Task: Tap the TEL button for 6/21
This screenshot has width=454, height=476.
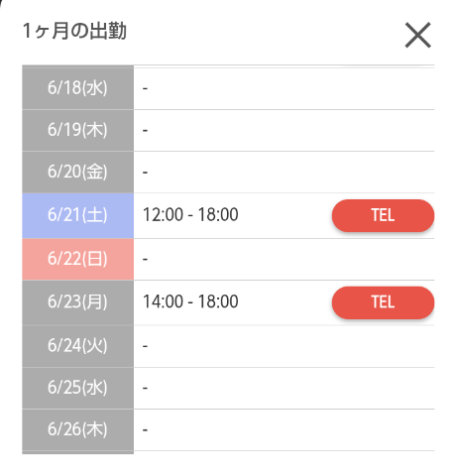Action: point(383,215)
